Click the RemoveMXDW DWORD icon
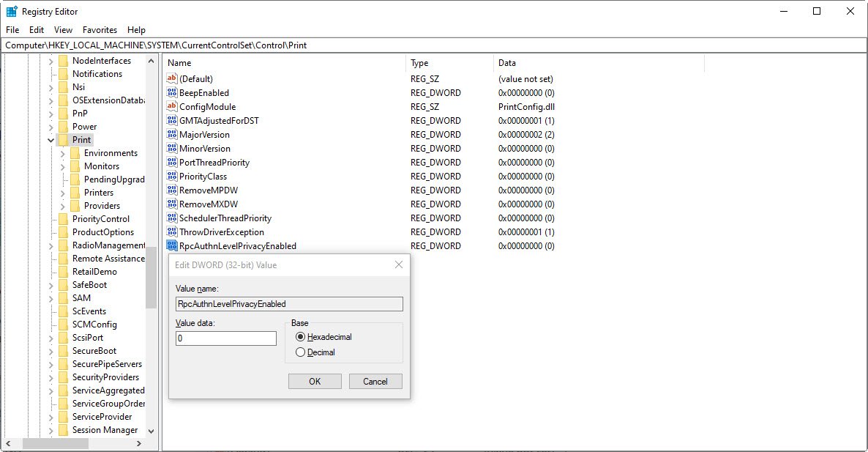The width and height of the screenshot is (868, 452). [171, 204]
